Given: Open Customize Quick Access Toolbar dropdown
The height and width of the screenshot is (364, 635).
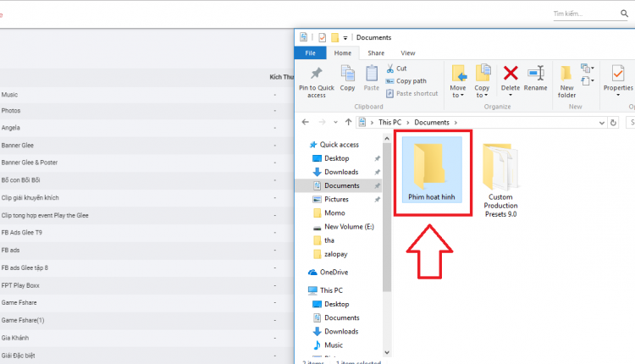Looking at the screenshot, I should pos(345,38).
